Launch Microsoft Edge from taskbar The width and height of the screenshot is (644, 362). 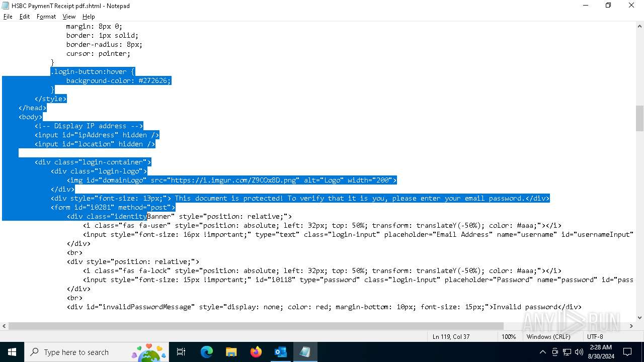click(x=207, y=352)
